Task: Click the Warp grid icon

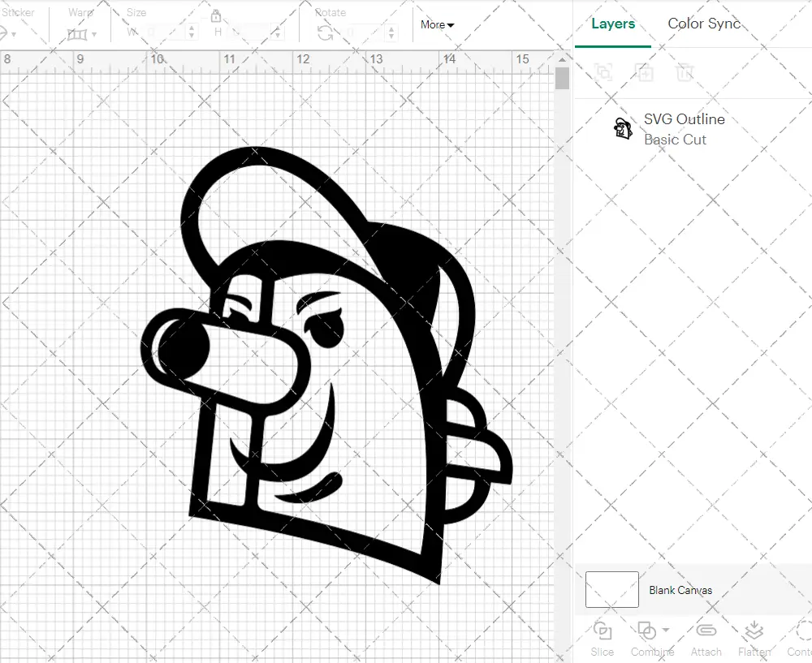Action: (x=77, y=35)
